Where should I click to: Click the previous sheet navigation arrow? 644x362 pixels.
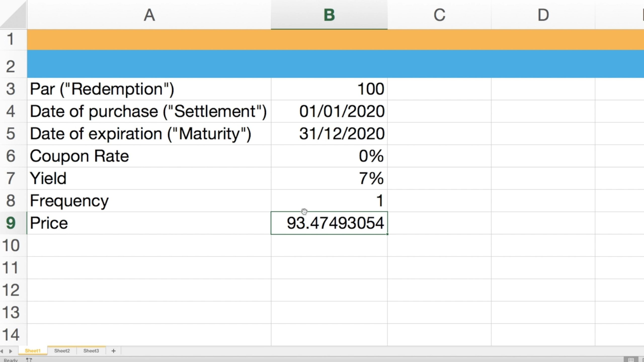[2, 351]
